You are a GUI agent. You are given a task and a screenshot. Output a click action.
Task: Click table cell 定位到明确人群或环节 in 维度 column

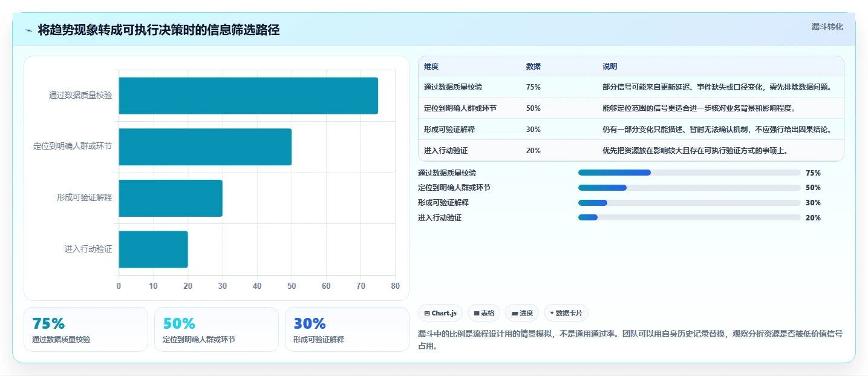(460, 108)
